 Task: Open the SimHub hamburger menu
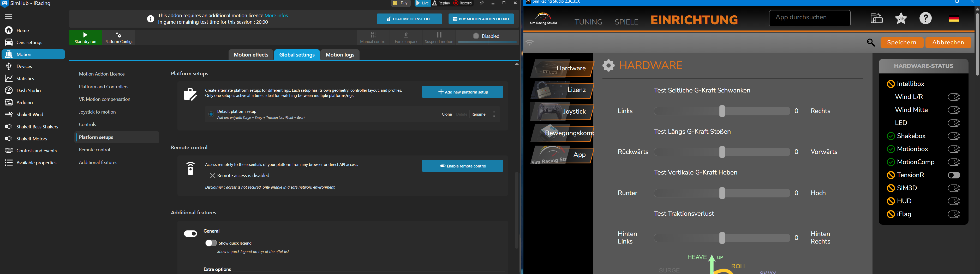[x=8, y=16]
